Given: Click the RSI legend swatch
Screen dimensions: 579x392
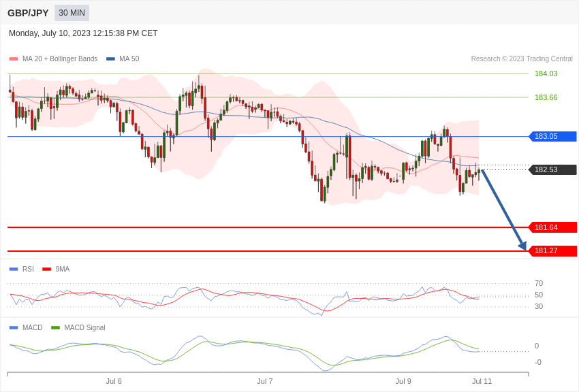Looking at the screenshot, I should (14, 269).
